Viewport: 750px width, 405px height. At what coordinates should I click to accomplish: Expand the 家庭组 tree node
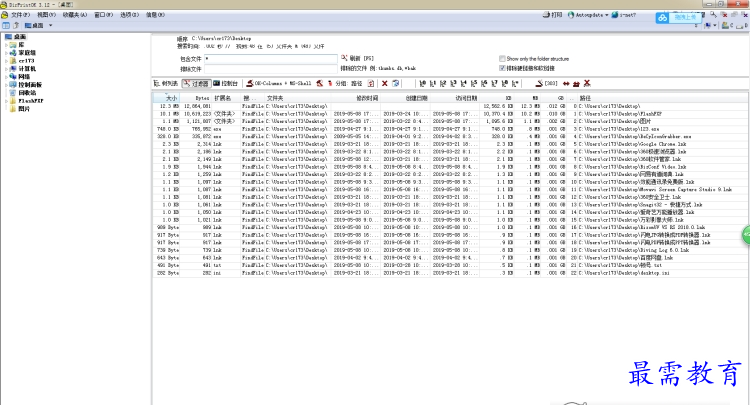point(7,53)
